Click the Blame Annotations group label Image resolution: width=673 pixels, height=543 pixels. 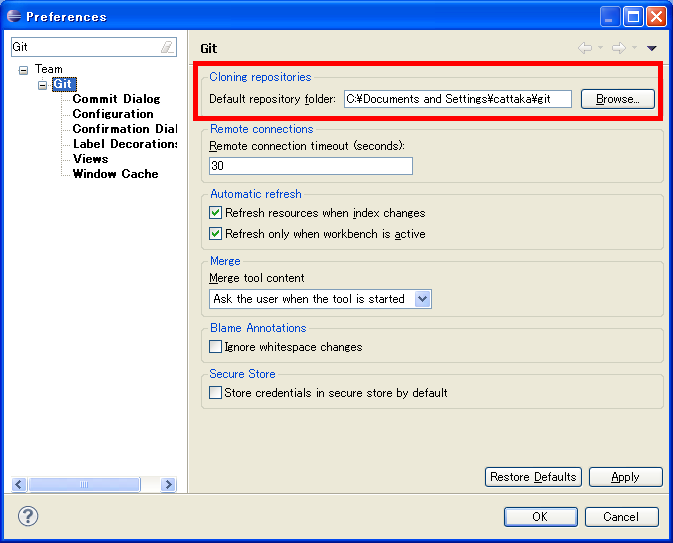coord(258,328)
